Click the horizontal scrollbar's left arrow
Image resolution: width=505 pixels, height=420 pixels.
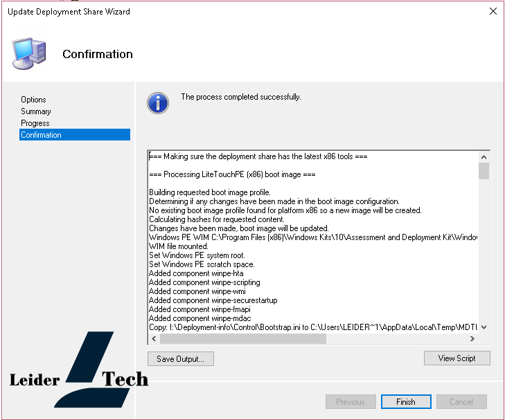pyautogui.click(x=154, y=338)
